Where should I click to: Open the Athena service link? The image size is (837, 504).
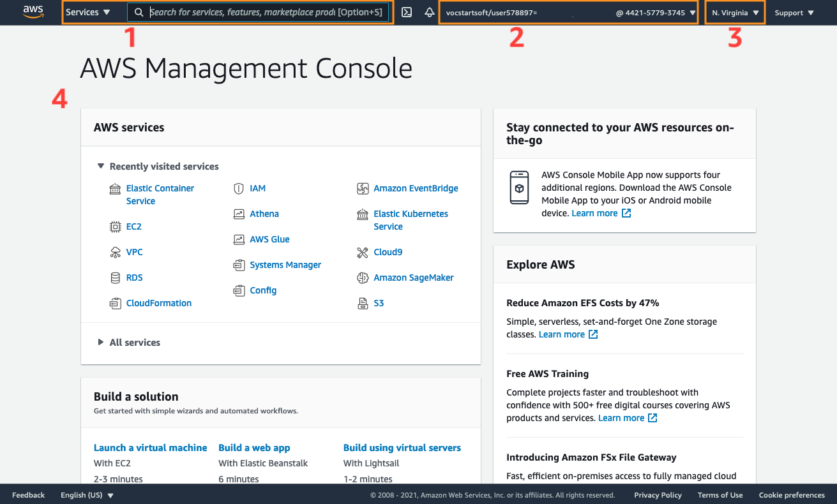[264, 214]
